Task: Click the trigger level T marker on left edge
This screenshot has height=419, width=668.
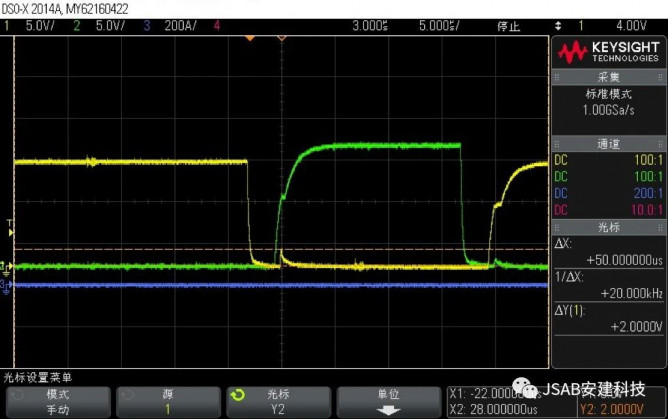Action: [9, 223]
